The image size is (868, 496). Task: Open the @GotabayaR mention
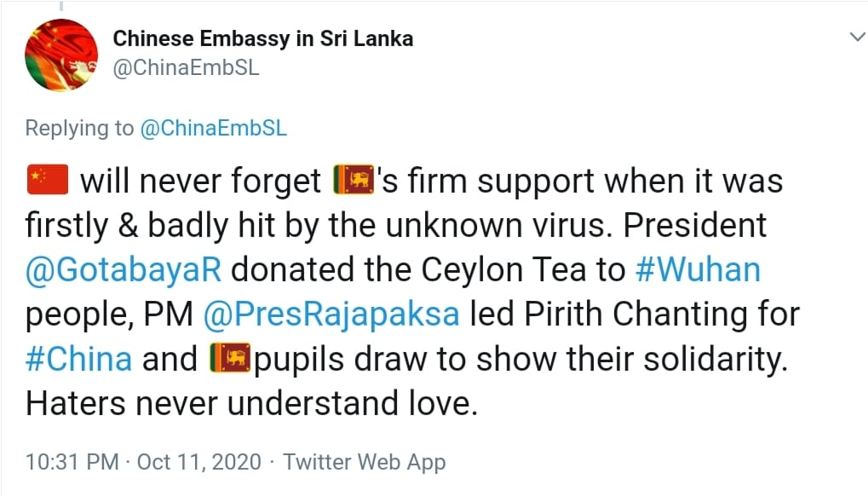(x=124, y=270)
